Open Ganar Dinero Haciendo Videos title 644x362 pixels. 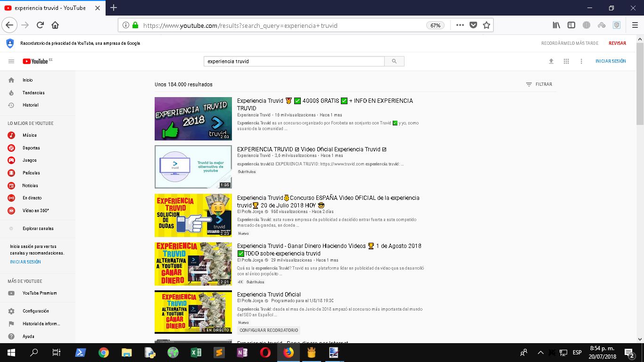[329, 249]
